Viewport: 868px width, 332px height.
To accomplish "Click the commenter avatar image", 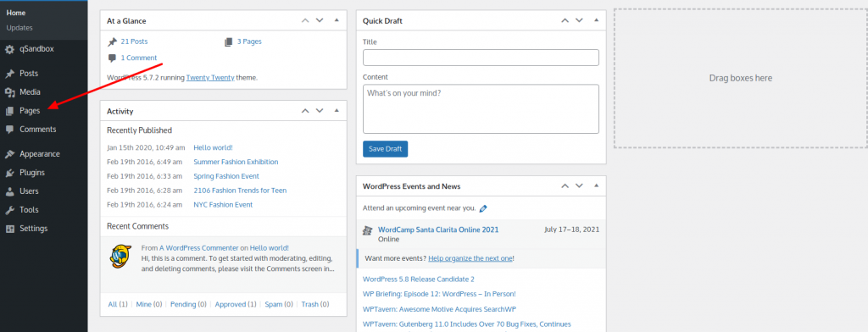I will tap(120, 256).
